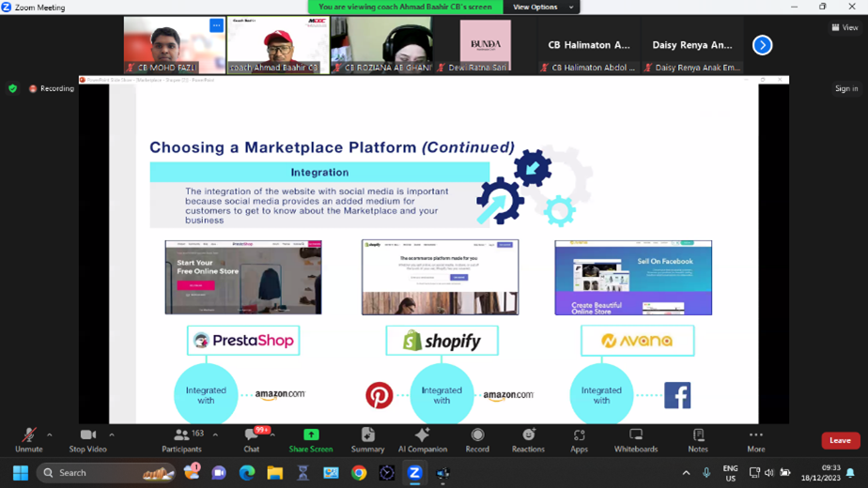Screen dimensions: 868x488
Task: Expand participants options arrow
Action: (215, 435)
